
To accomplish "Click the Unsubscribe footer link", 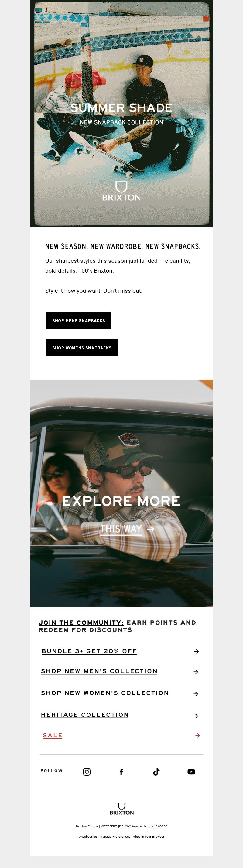I will tap(88, 836).
